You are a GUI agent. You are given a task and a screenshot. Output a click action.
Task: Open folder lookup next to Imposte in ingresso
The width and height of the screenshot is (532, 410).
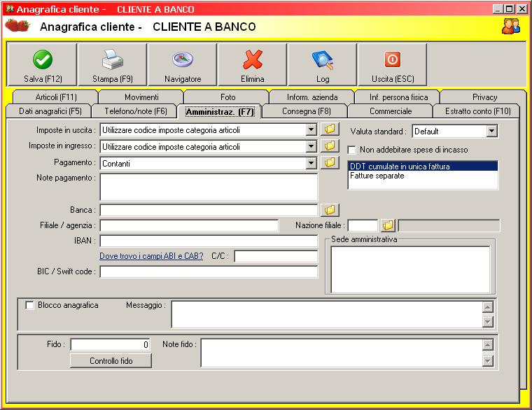[330, 146]
